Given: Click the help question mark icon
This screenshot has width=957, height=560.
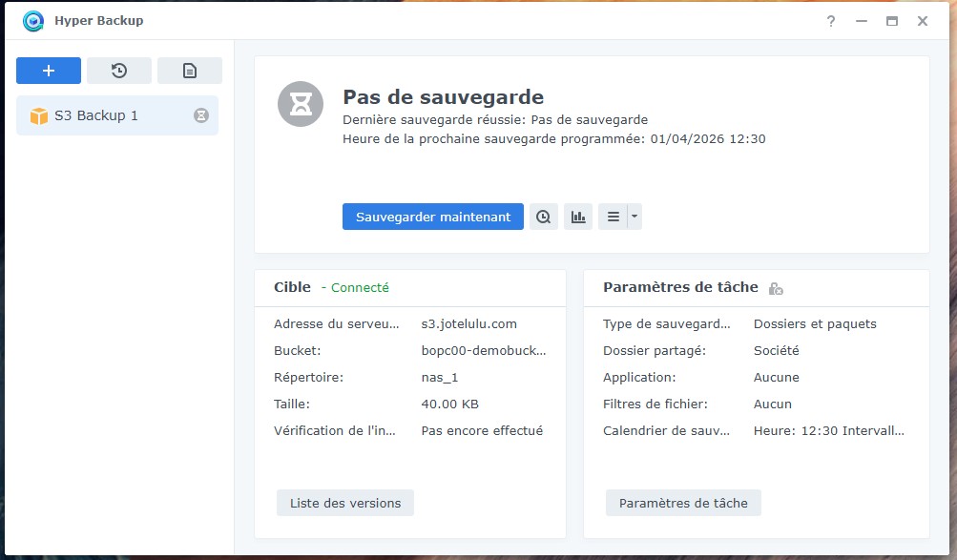Looking at the screenshot, I should tap(831, 21).
